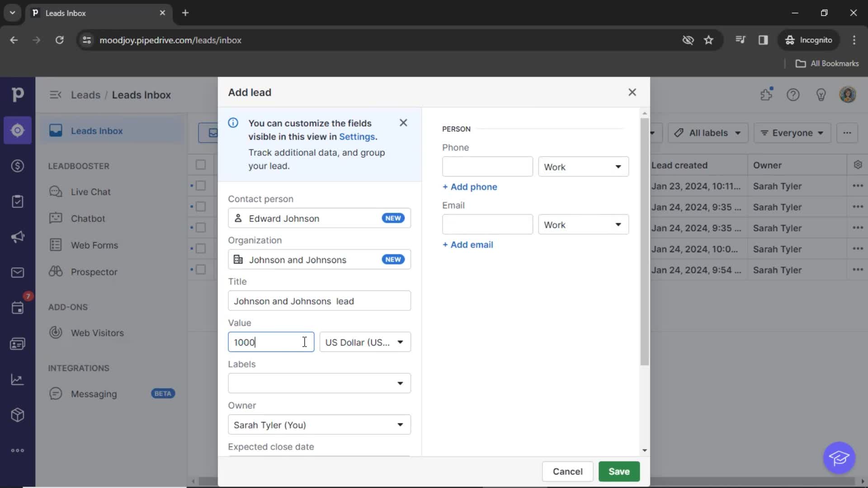Open table column settings gear
Screen dimensions: 868x488
858,165
